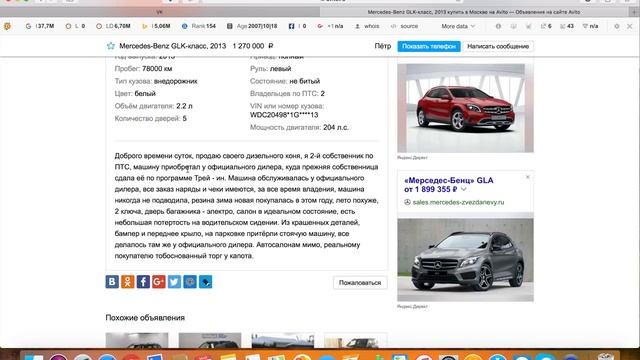Open new browser tab plus button
The width and height of the screenshot is (640, 360).
634,12
